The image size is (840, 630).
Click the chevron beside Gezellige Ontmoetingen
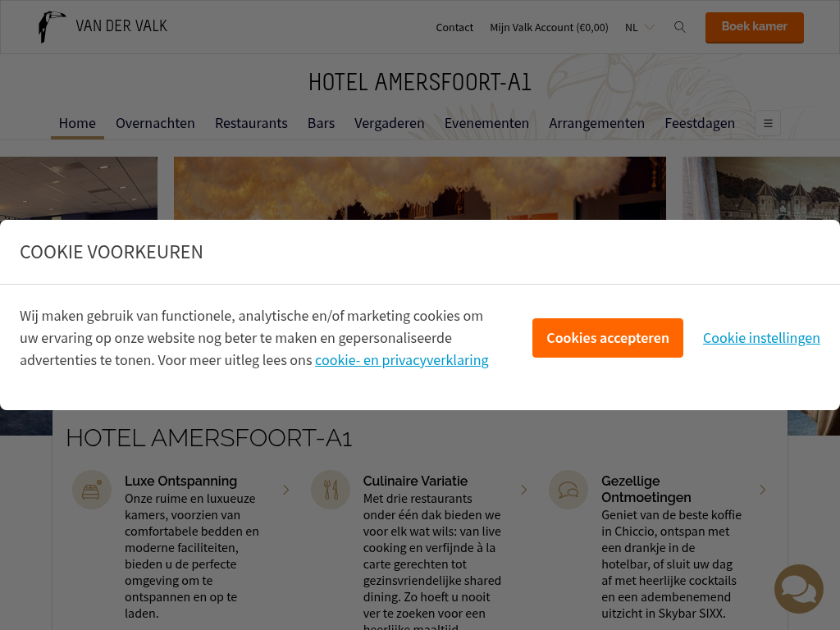[x=762, y=490]
